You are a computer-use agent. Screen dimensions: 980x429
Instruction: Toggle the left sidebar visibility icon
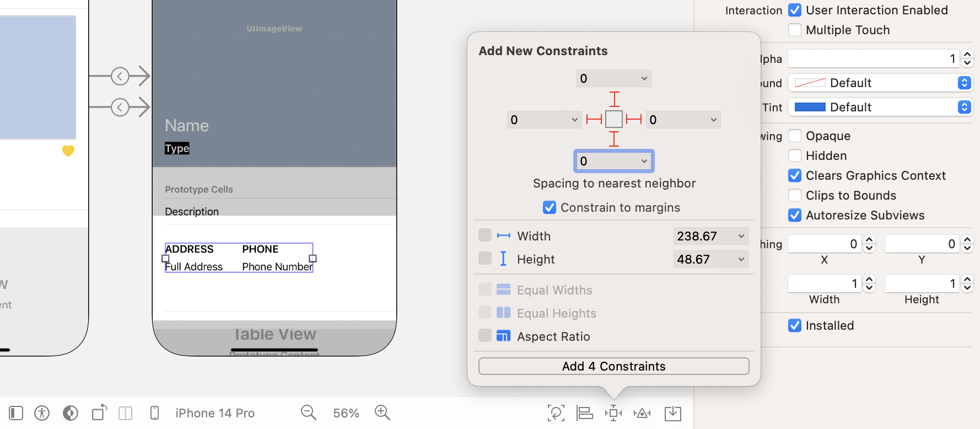(x=16, y=412)
